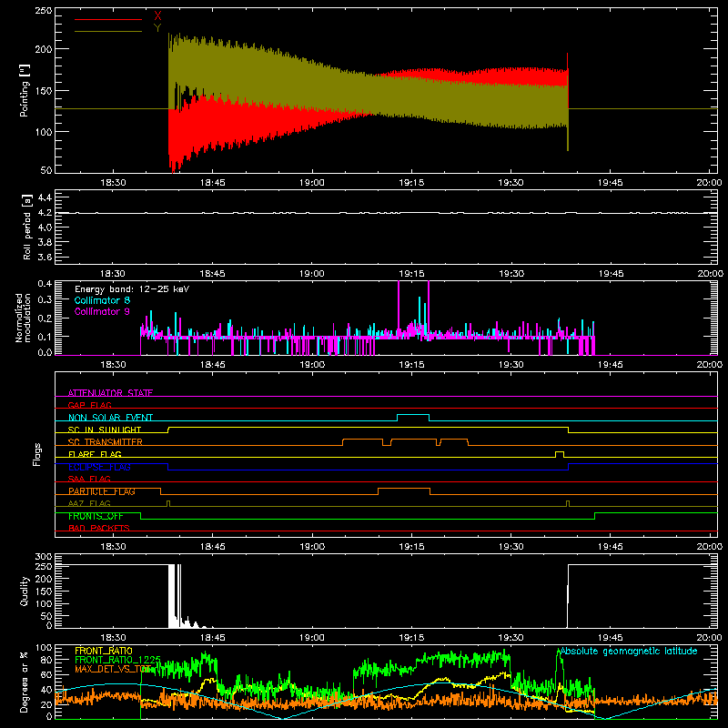Screen dimensions: 728x728
Task: Click the Normalized modulation axis title
Action: [24, 318]
